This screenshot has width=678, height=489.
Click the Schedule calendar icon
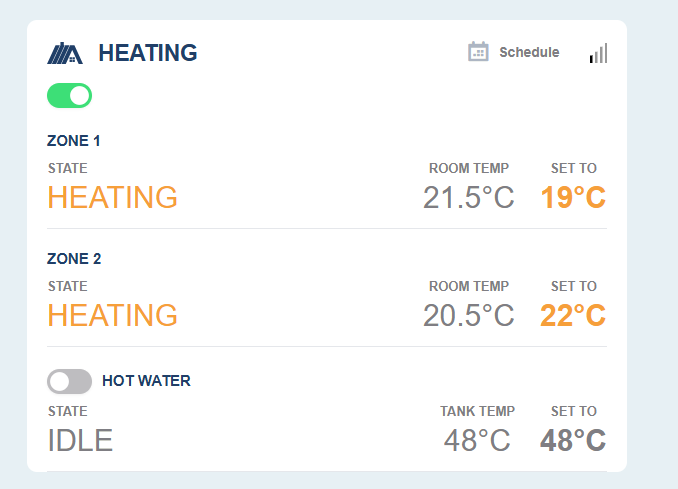(478, 52)
